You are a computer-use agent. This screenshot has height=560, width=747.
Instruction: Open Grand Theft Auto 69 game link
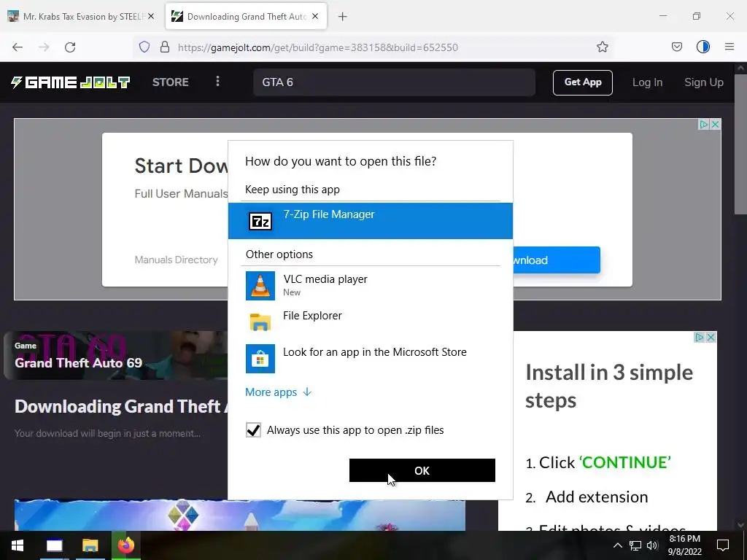click(78, 363)
